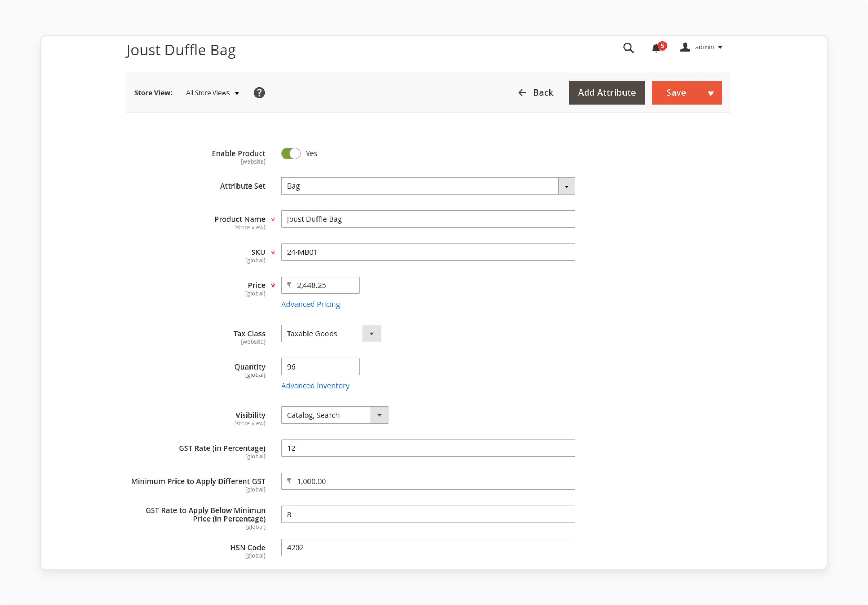Open the Tax Class dropdown
Image resolution: width=868 pixels, height=605 pixels.
[x=330, y=334]
